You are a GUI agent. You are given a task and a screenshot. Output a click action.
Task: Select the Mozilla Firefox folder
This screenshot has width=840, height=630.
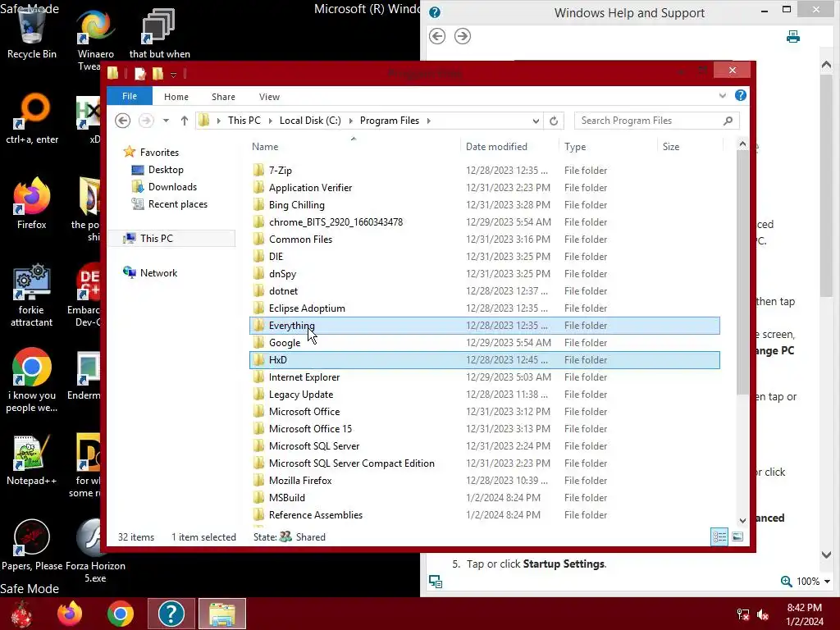click(x=485, y=481)
